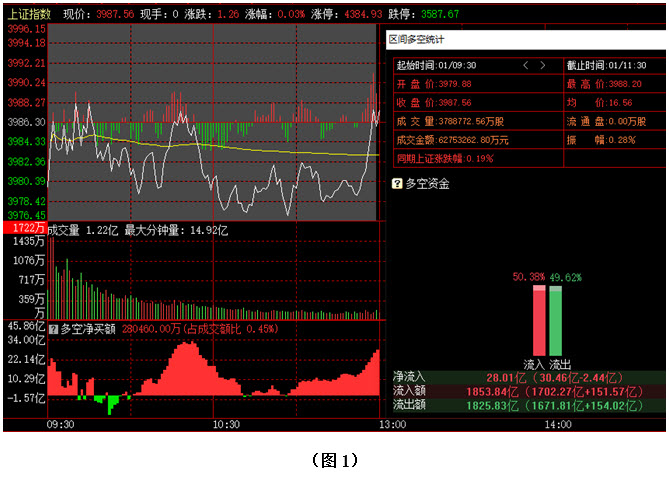Step to previous interval with left arrow
Viewport: 669px width, 484px height.
pos(526,65)
